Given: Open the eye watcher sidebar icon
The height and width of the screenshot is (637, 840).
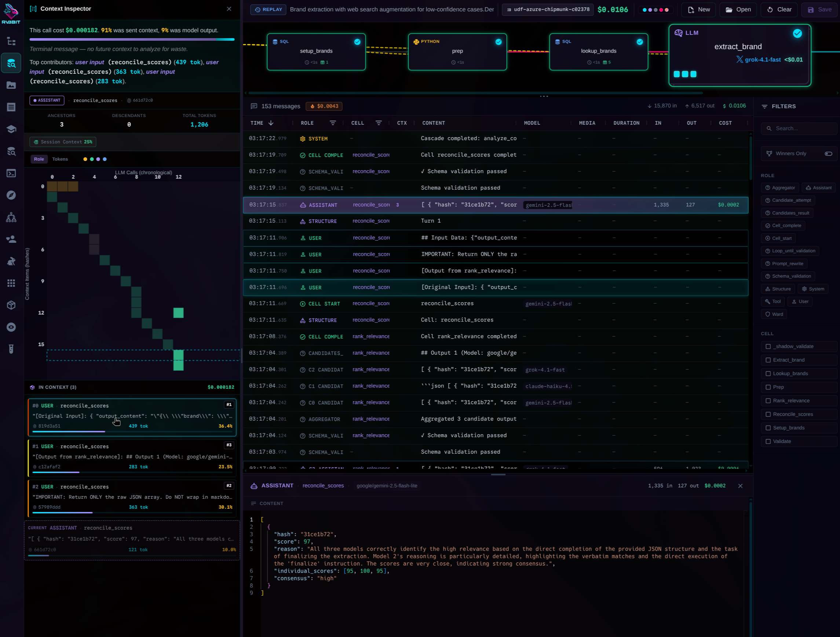Looking at the screenshot, I should coord(11,327).
